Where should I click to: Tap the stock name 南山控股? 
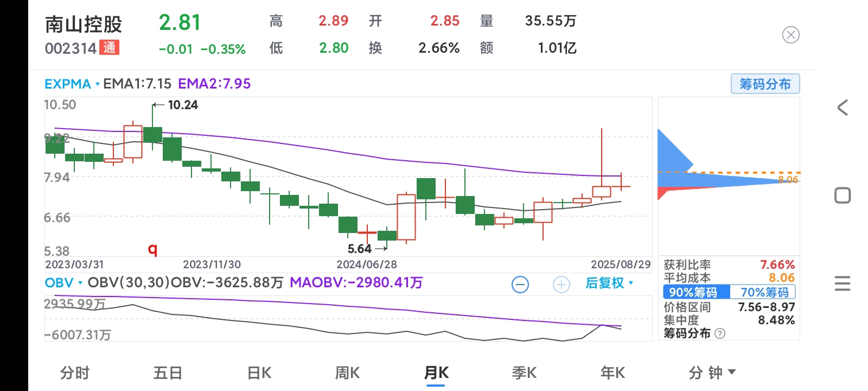[x=84, y=24]
